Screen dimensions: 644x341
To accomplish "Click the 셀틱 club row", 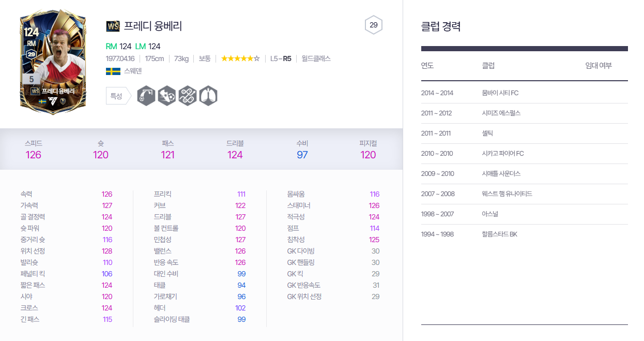I will point(525,133).
